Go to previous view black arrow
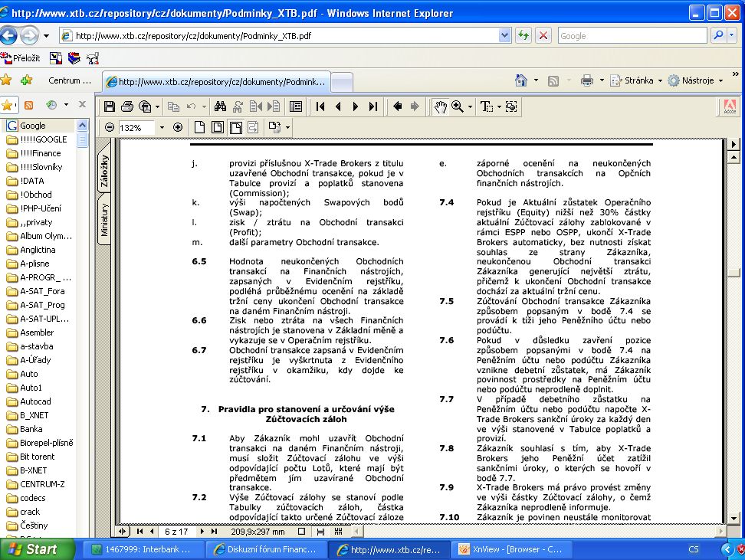The image size is (745, 560). [x=398, y=106]
